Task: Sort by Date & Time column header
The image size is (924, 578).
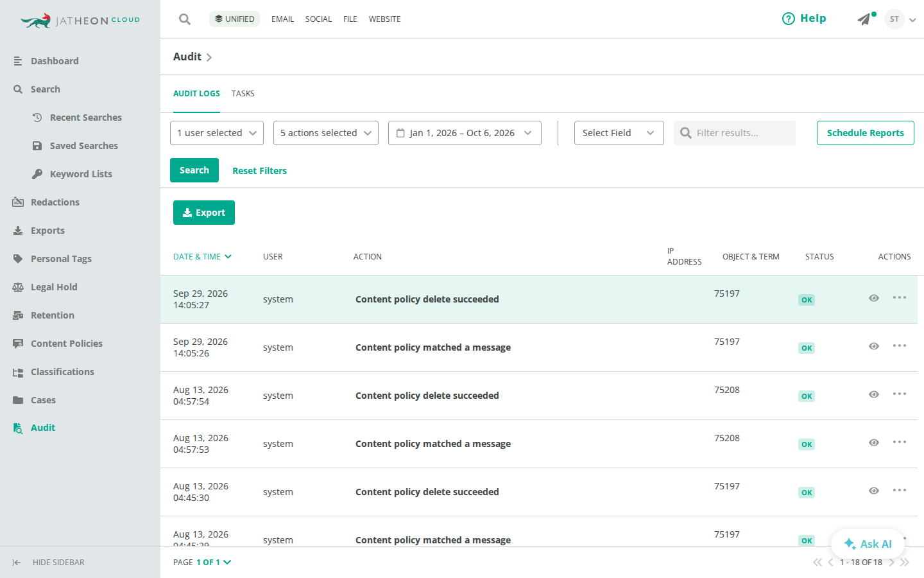Action: click(x=202, y=257)
